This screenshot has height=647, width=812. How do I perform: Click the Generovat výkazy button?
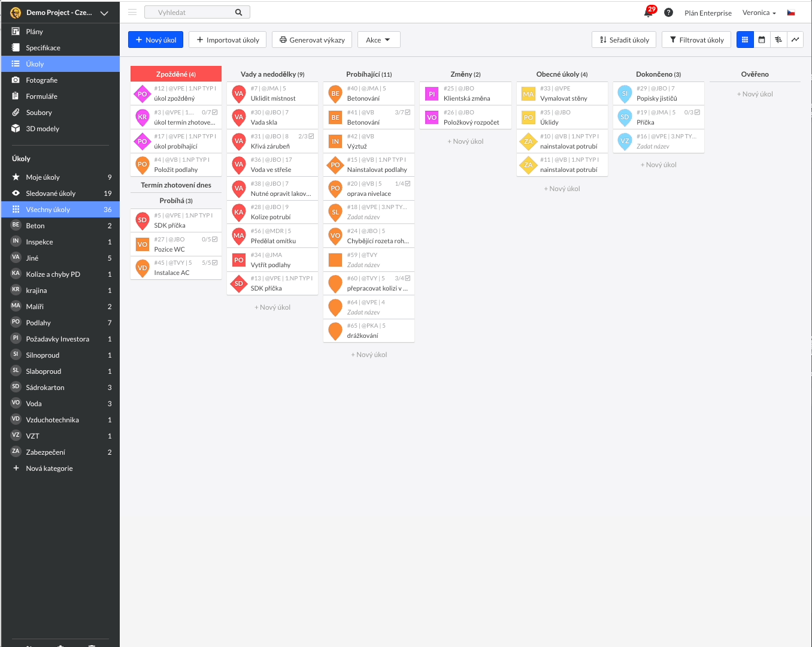click(x=311, y=40)
